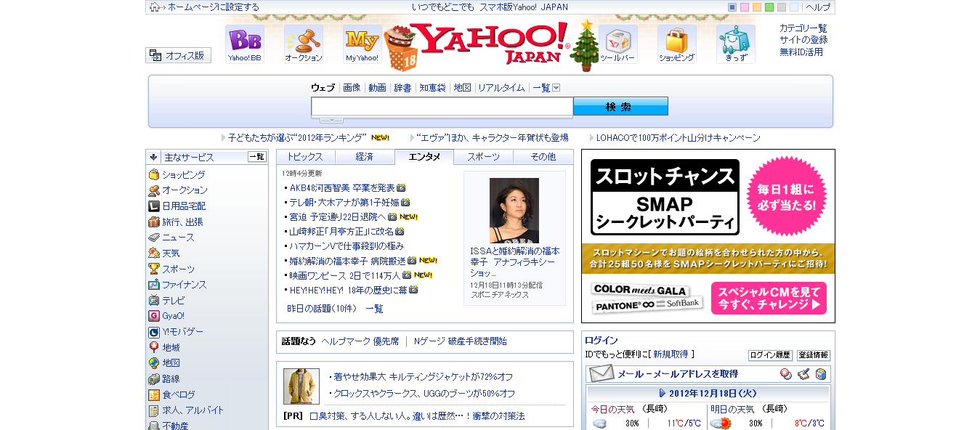980x430 pixels.
Task: Click the yellow jacket ad thumbnail
Action: pos(301,386)
